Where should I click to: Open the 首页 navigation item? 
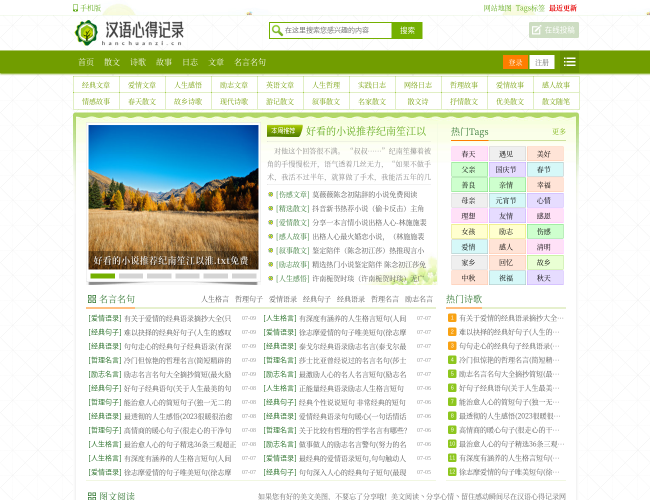(86, 62)
